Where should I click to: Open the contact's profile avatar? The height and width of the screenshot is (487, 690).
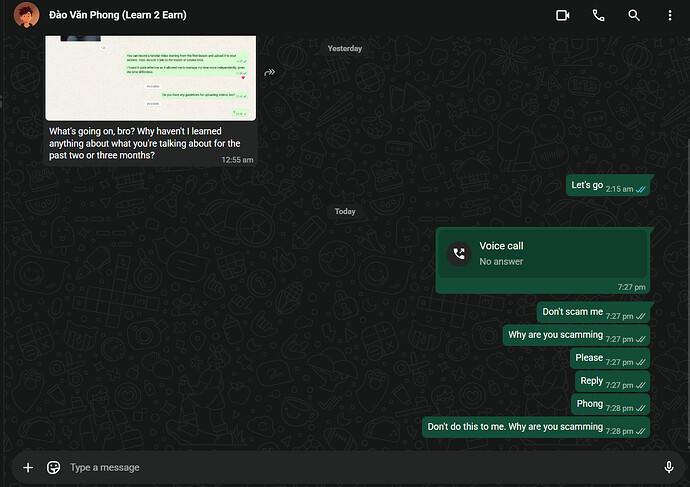[26, 15]
